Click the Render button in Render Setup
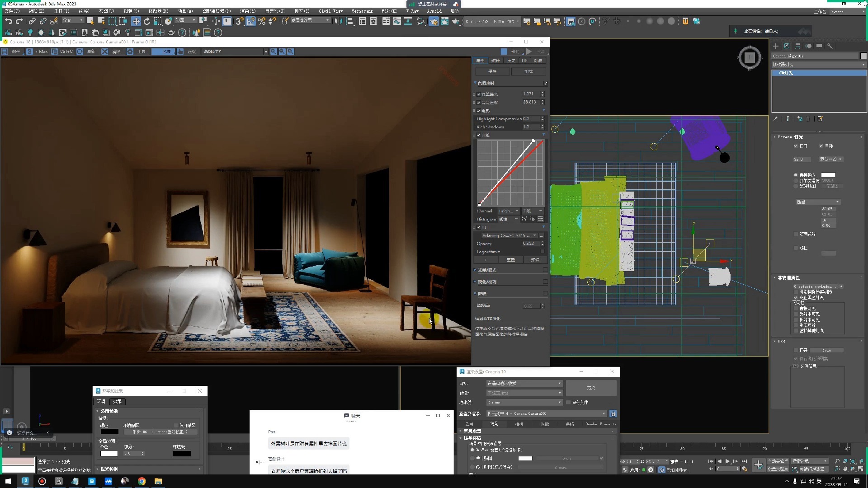Image resolution: width=868 pixels, height=488 pixels. click(x=591, y=388)
